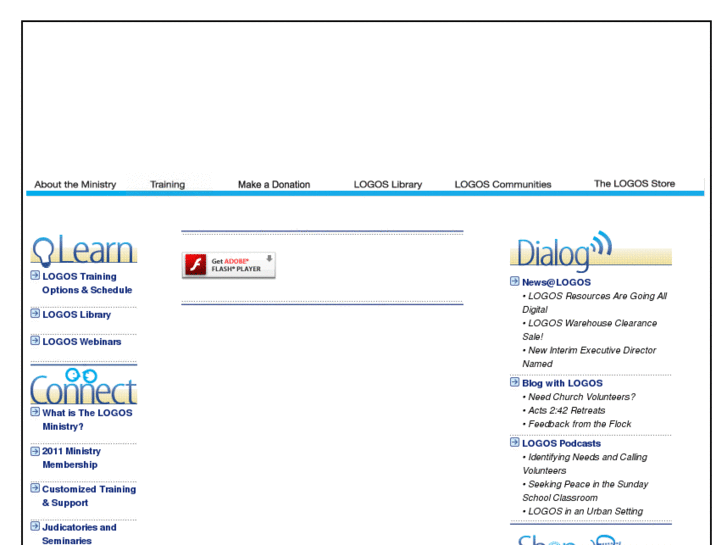Open the Blog with LOGOS link
Viewport: 727px width, 545px height.
point(562,383)
